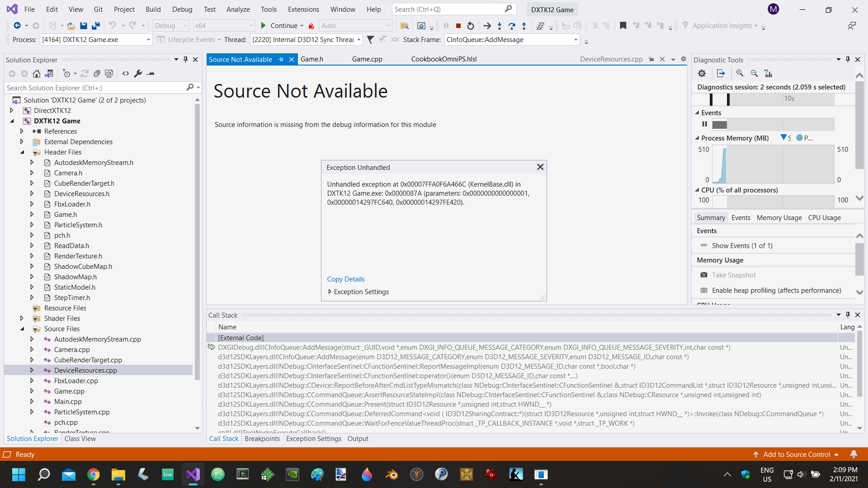Open the Process dropdown list

pyautogui.click(x=148, y=40)
